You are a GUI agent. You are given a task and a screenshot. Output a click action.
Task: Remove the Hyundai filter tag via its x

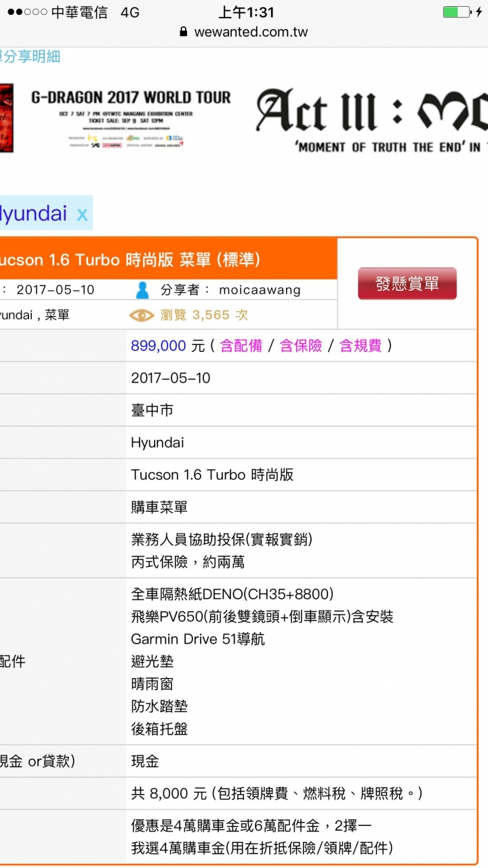click(82, 215)
